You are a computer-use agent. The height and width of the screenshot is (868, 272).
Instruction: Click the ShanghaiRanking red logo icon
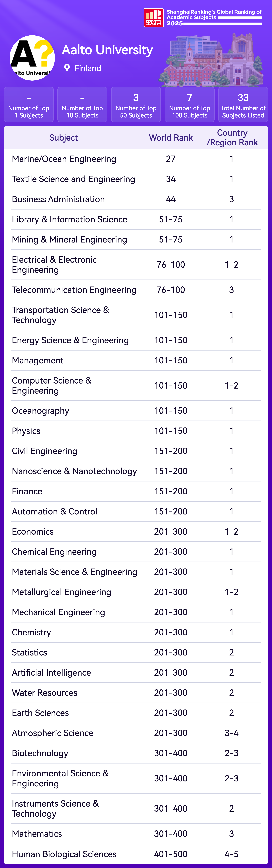(x=154, y=18)
